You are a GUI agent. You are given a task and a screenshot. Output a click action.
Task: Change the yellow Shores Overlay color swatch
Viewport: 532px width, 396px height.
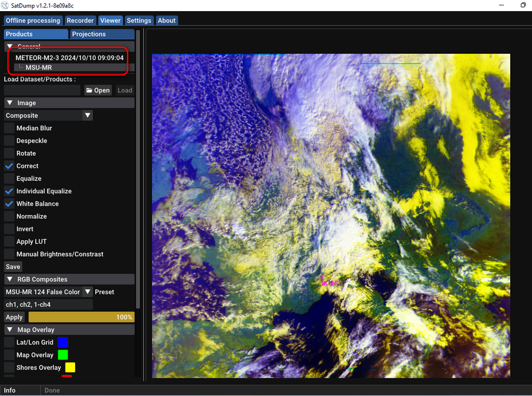tap(70, 367)
